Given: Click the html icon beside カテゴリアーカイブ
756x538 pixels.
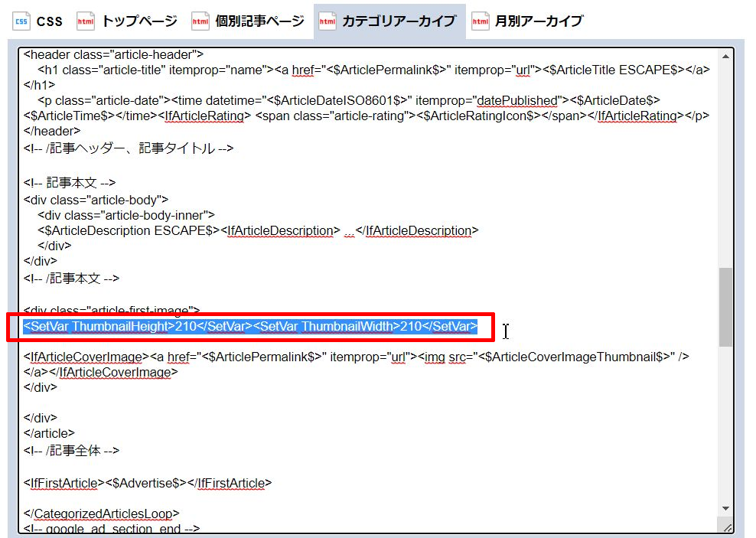Looking at the screenshot, I should 327,21.
